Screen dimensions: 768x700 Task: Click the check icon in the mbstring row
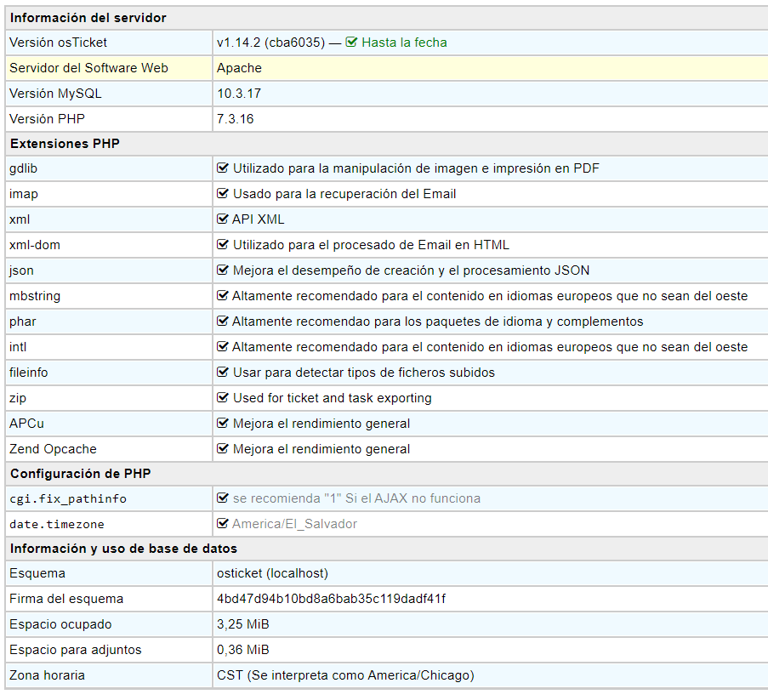tap(222, 295)
